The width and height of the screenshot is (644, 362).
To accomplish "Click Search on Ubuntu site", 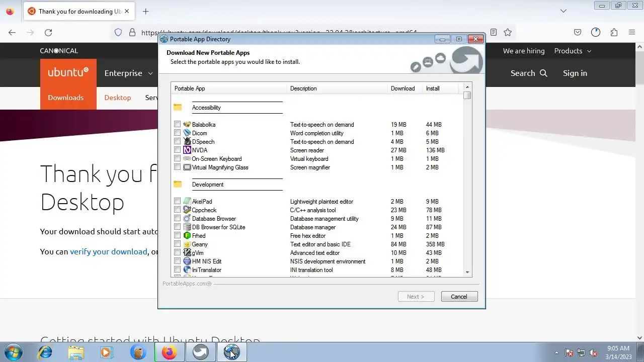I will coord(529,73).
